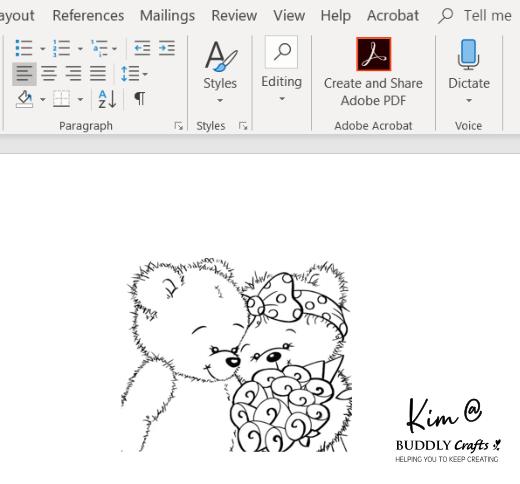Click the Bullets list icon
Screen dimensions: 520x484
tap(24, 48)
